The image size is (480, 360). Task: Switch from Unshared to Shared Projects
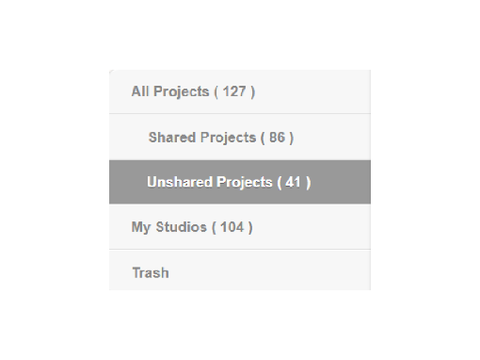(240, 137)
